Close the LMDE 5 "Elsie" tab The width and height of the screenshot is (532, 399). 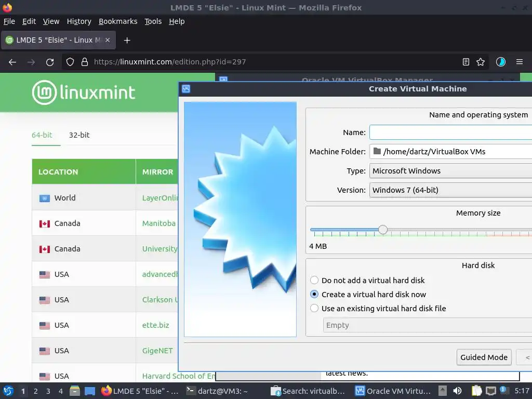pyautogui.click(x=108, y=40)
